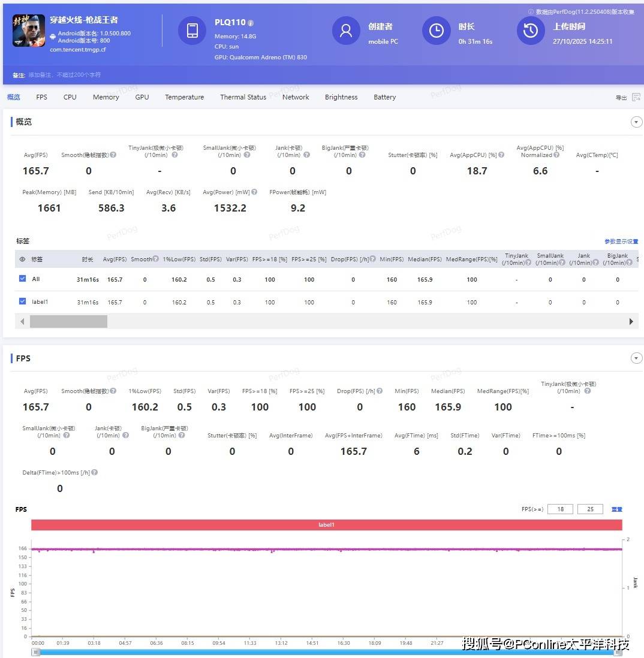Click the game app thumbnail icon
Image resolution: width=644 pixels, height=658 pixels.
pyautogui.click(x=29, y=31)
